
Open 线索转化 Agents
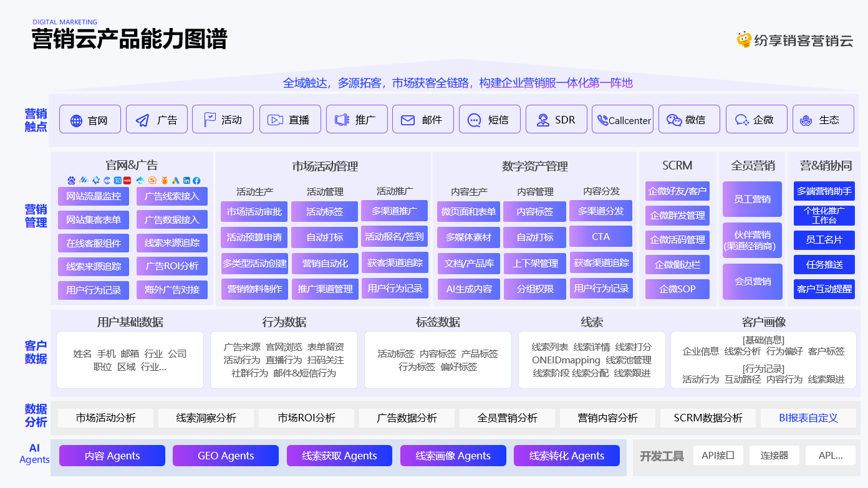tap(567, 456)
